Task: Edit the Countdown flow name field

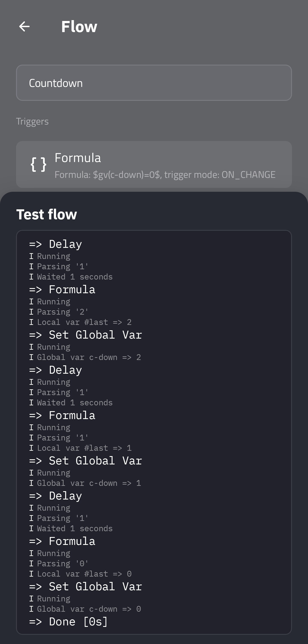Action: point(154,83)
